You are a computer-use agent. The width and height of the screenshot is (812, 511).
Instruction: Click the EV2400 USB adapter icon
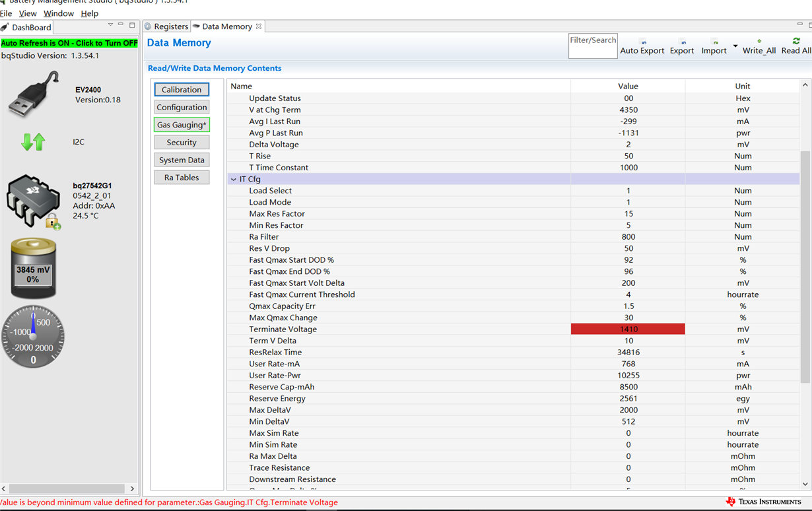[34, 94]
